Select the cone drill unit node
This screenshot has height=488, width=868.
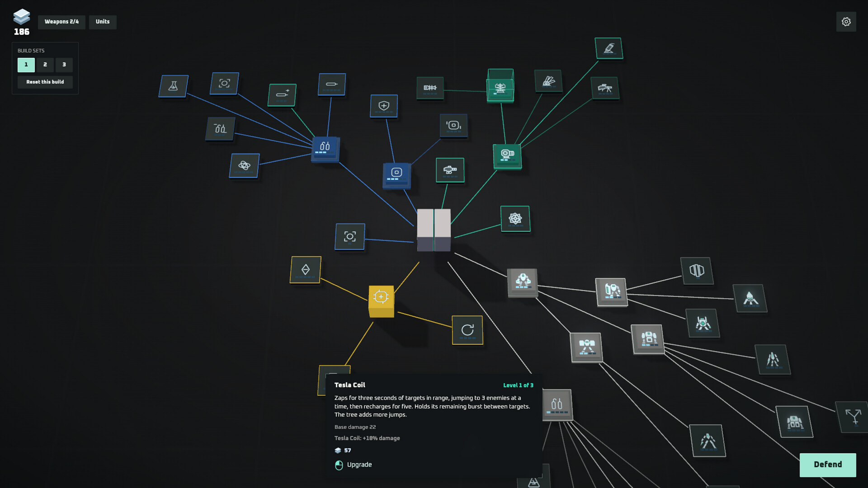coord(750,298)
